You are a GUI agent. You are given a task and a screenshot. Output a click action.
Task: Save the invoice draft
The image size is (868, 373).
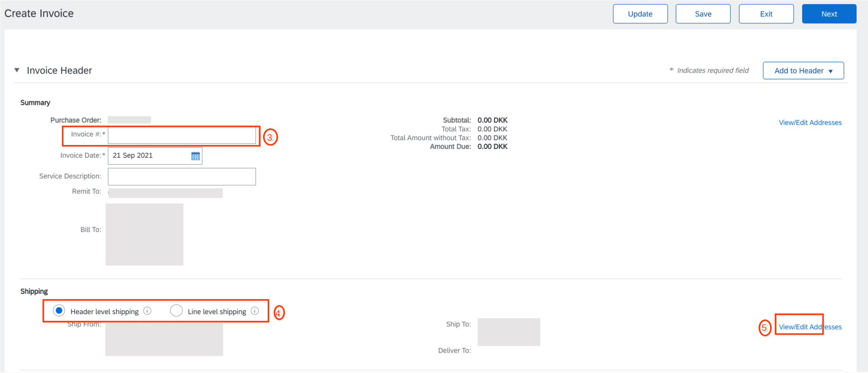click(x=703, y=13)
